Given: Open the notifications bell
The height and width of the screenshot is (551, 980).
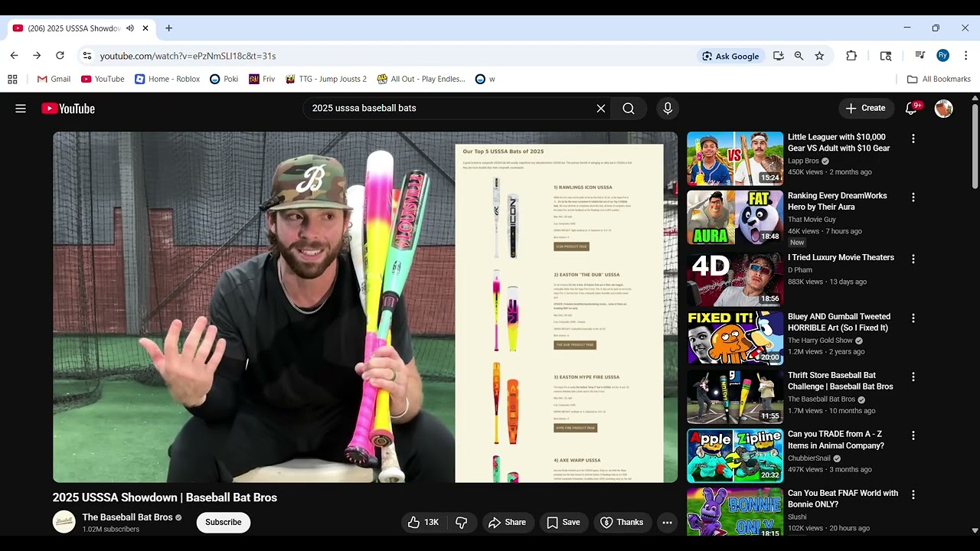Looking at the screenshot, I should (911, 109).
